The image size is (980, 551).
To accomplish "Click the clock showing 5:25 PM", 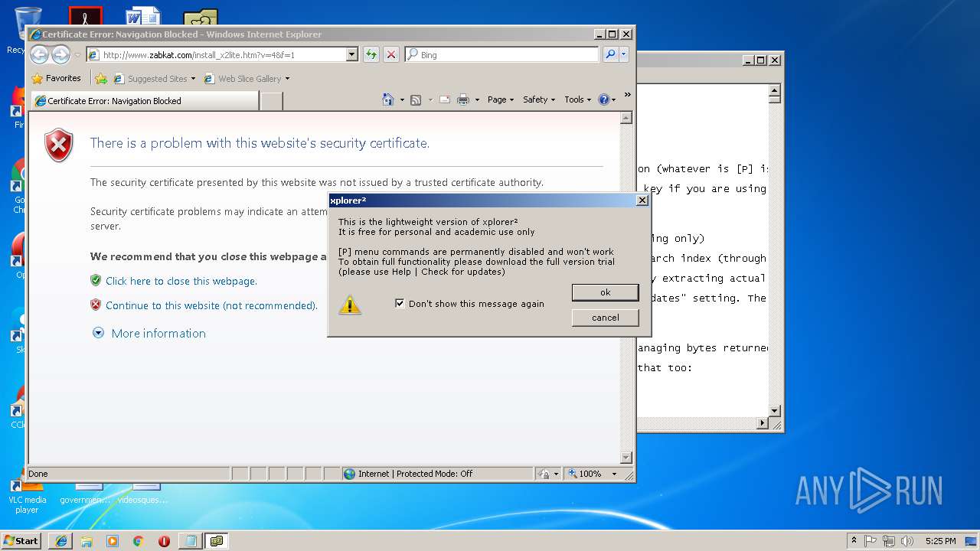I will point(940,541).
